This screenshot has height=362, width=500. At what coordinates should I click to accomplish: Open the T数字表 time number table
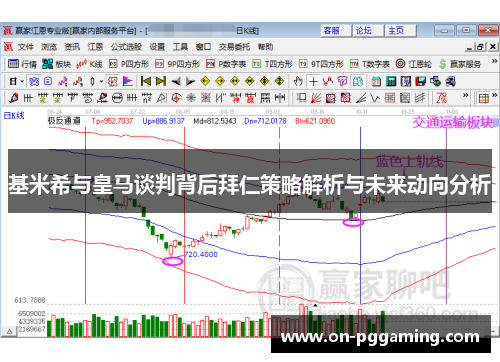[x=370, y=64]
